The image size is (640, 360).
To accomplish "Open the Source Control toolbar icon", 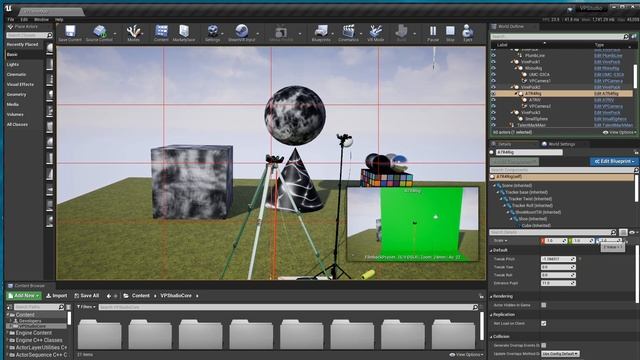I will tap(99, 31).
